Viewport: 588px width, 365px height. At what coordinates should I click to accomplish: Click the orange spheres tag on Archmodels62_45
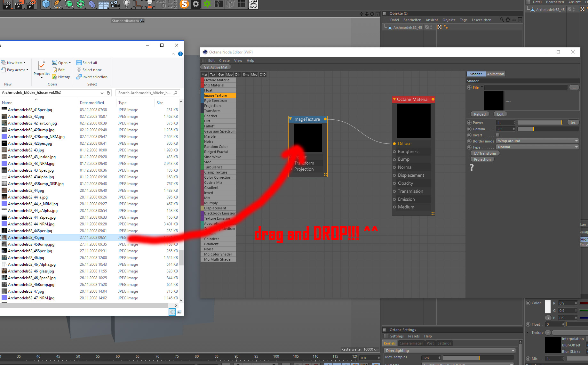point(446,27)
